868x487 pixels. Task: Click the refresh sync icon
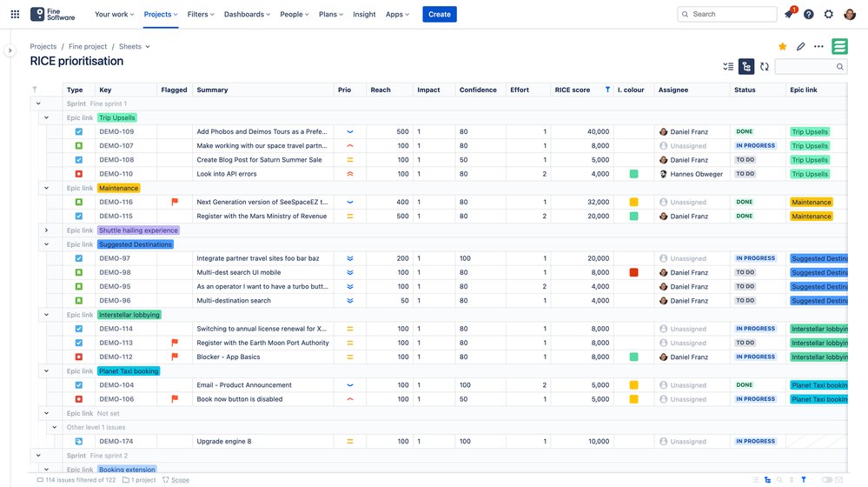point(765,67)
